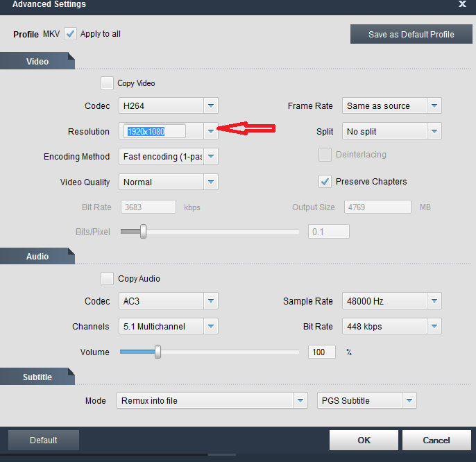Click Save as Default Profile button

tap(411, 34)
